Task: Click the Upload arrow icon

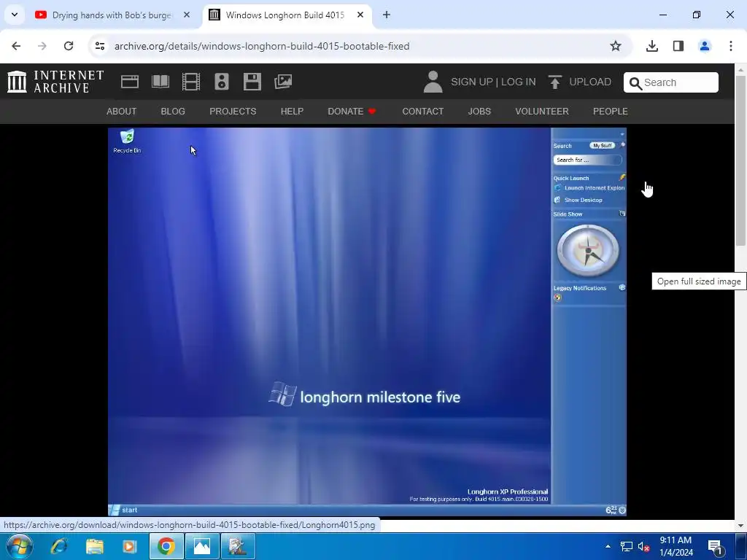Action: (x=554, y=82)
